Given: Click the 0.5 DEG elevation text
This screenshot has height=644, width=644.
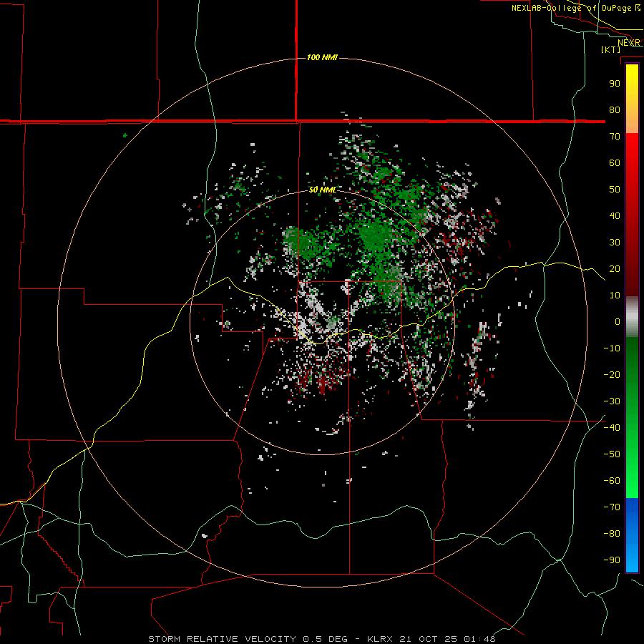Looking at the screenshot, I should click(326, 639).
